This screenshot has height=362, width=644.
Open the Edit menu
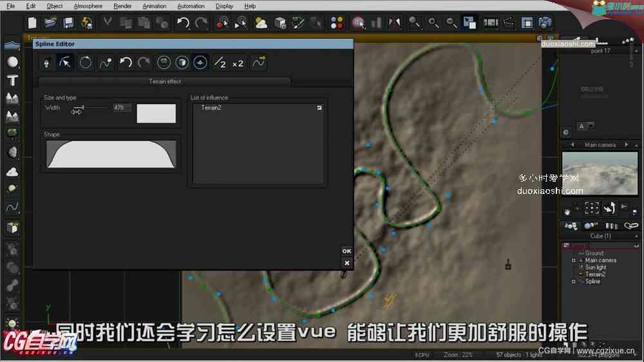coord(31,6)
